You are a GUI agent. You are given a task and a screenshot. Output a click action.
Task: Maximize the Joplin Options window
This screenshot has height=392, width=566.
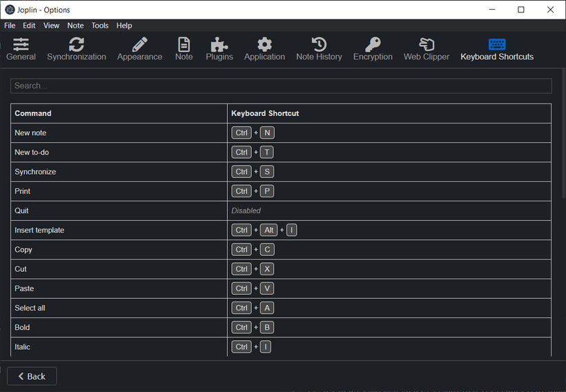pyautogui.click(x=521, y=10)
